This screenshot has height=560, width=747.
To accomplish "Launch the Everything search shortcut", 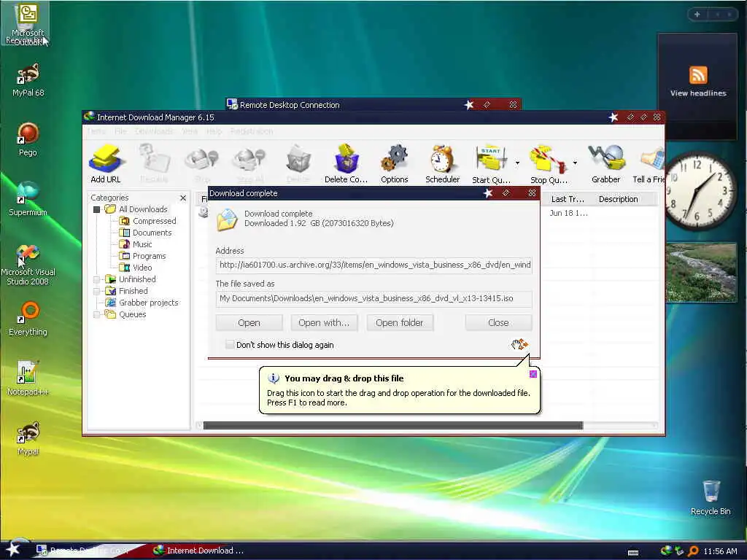I will pos(28,319).
